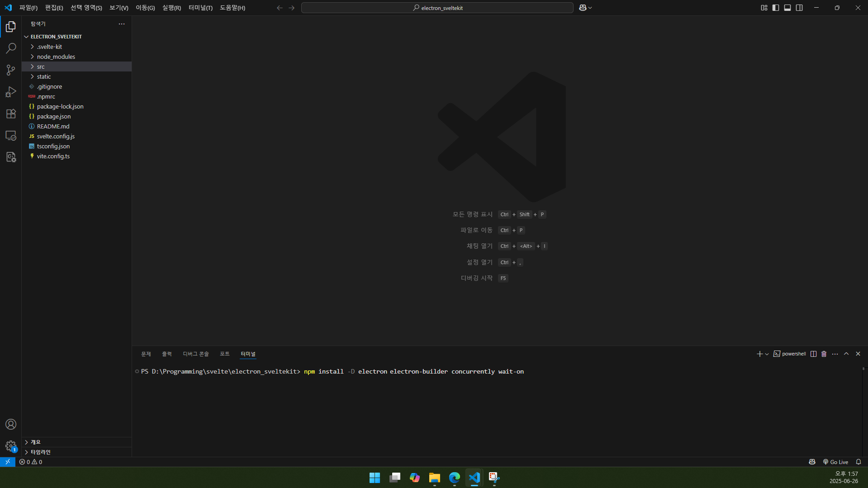Open Remote Explorer view

[x=11, y=135]
